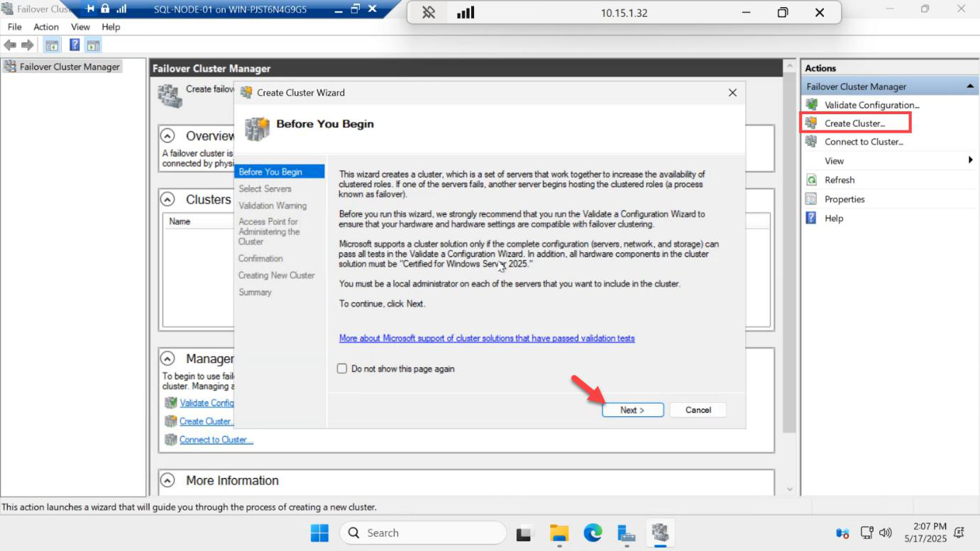Click the taskbar Search box
980x551 pixels.
click(x=423, y=533)
